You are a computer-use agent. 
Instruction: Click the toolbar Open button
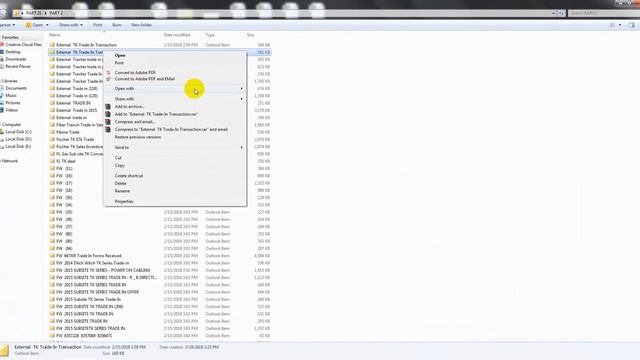(35, 25)
